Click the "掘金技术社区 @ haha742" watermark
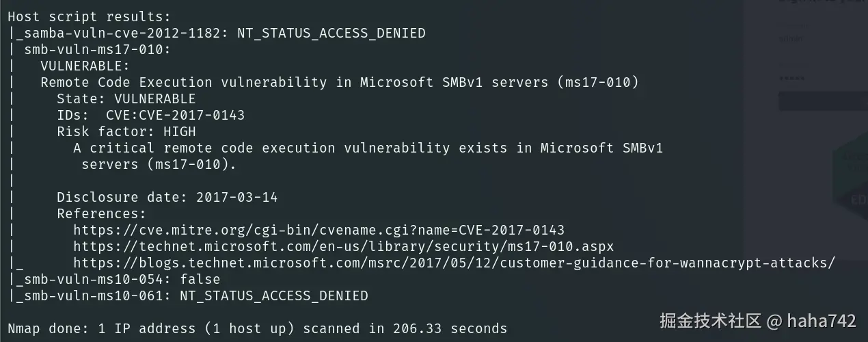This screenshot has width=868, height=342. click(757, 320)
